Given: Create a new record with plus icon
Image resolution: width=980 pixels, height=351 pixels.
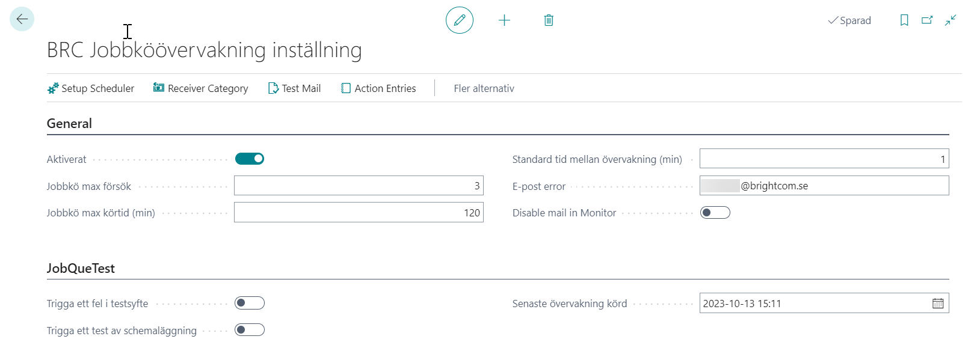Looking at the screenshot, I should tap(504, 20).
